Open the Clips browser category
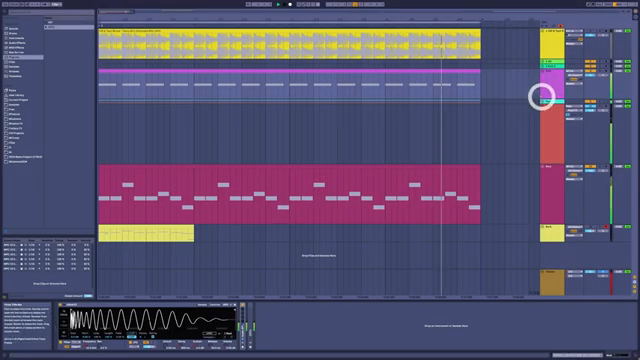Screen dimensions: 640x360 pyautogui.click(x=12, y=62)
